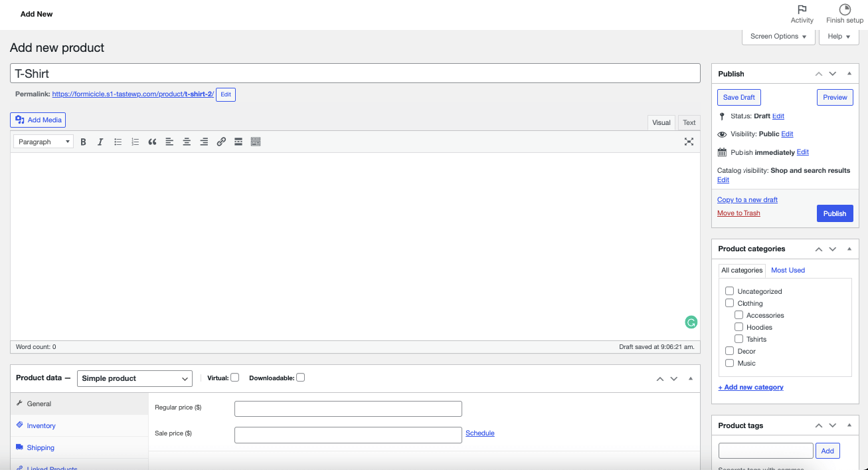The width and height of the screenshot is (868, 470).
Task: Switch to the Text editor tab
Action: (689, 122)
